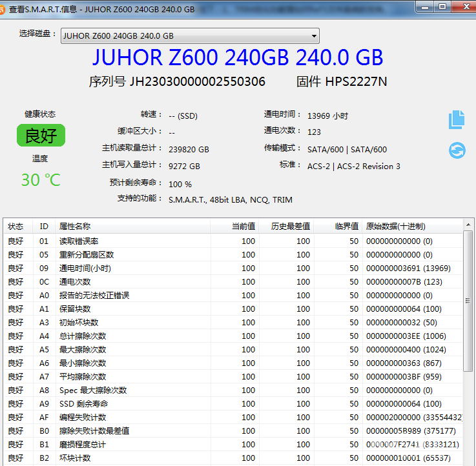Click the app icon in title bar

pos(3,8)
